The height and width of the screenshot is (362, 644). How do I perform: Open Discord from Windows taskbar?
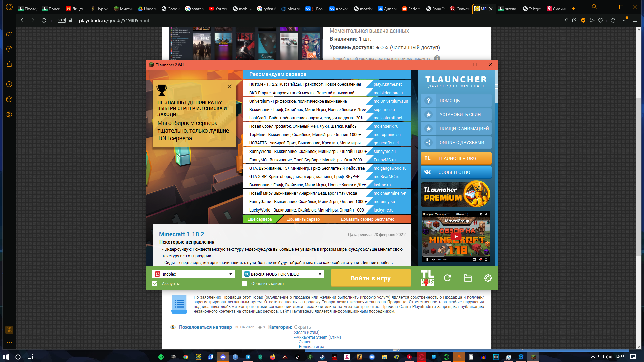[223, 357]
